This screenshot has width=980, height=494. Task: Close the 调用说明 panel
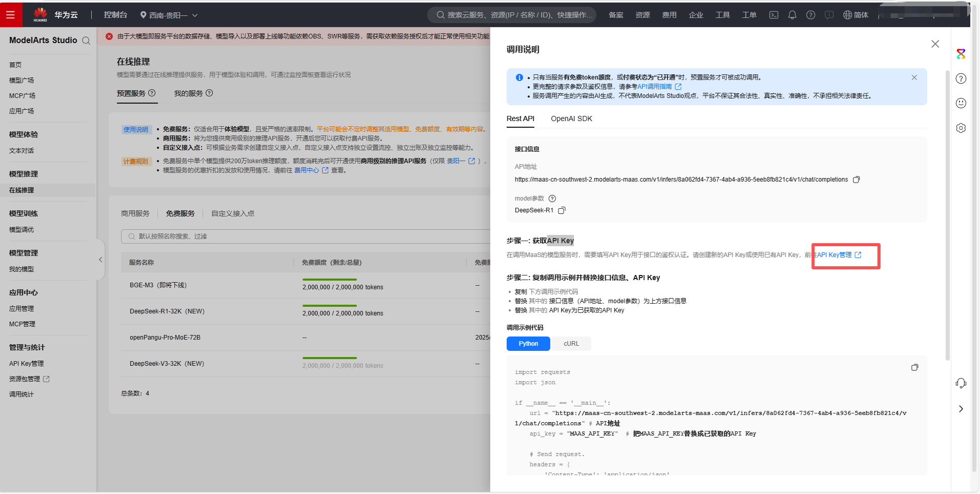(935, 44)
